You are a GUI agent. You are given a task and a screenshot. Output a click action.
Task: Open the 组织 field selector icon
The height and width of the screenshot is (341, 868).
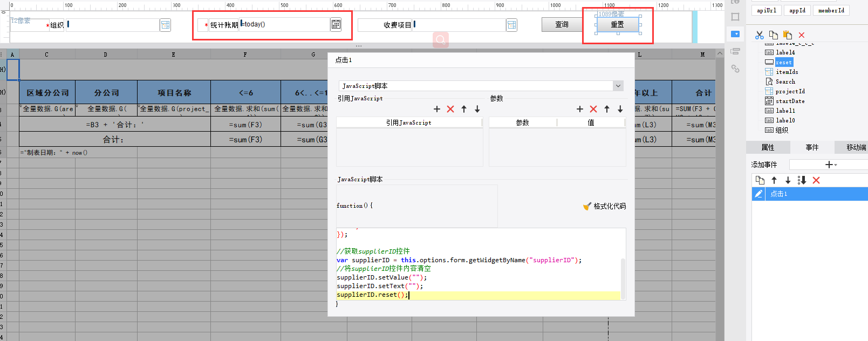click(x=166, y=25)
